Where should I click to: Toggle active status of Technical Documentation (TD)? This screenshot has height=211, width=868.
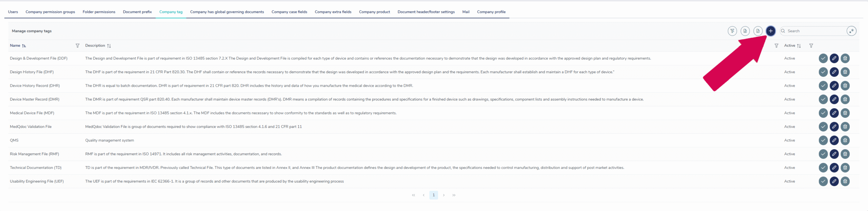pos(823,168)
